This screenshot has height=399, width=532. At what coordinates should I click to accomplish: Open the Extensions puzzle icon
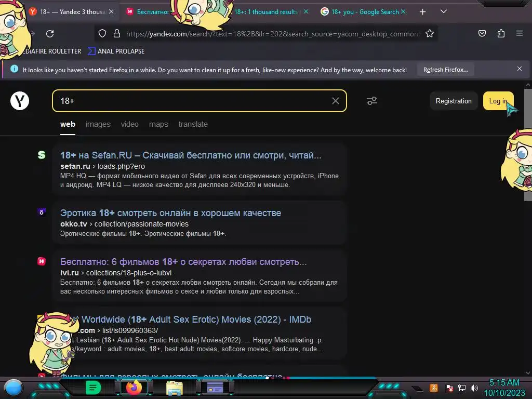tap(501, 33)
